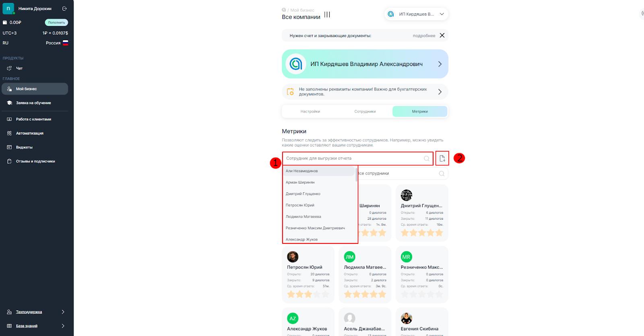The height and width of the screenshot is (336, 644).
Task: Click the Виджеты sidebar icon
Action: coord(9,147)
